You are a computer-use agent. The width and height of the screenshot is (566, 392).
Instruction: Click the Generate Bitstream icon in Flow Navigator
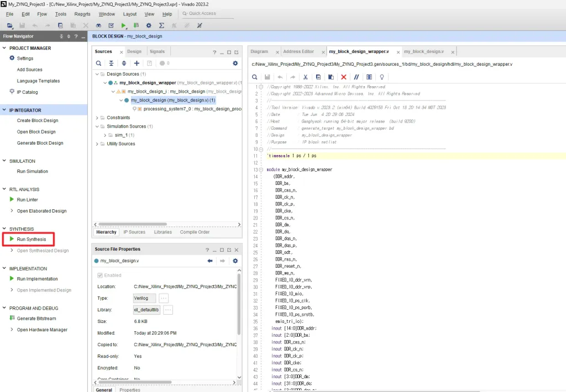click(x=12, y=319)
